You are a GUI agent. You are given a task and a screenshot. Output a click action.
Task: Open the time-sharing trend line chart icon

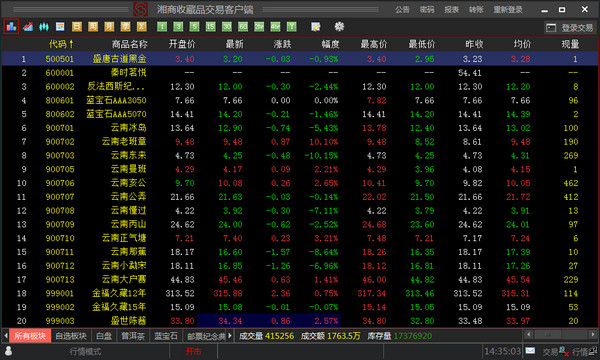[28, 26]
